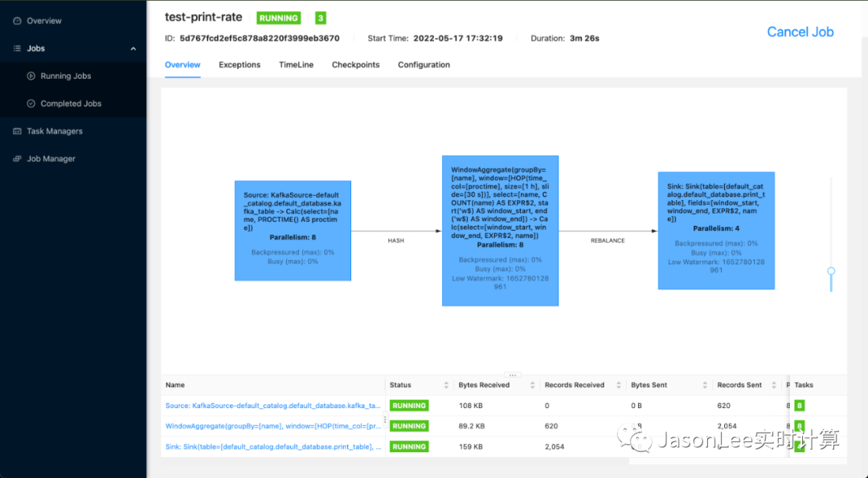
Task: Click the 159 KB bytes received cell
Action: coord(470,447)
